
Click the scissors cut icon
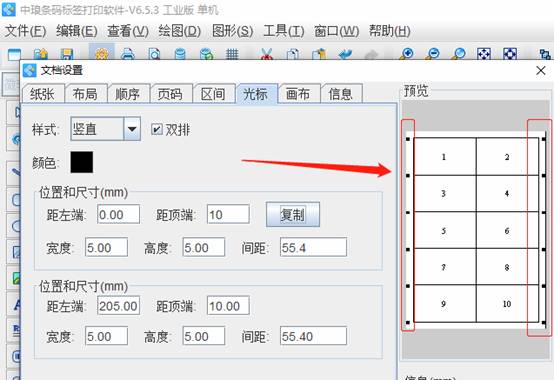267,54
